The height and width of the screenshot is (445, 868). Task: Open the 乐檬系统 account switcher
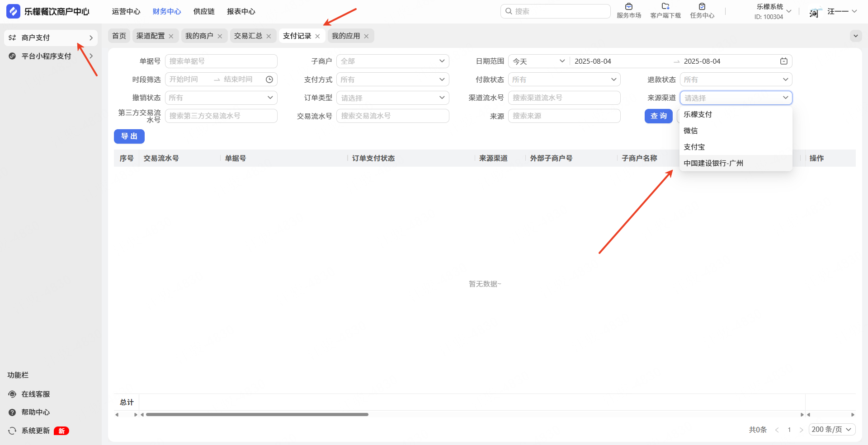click(x=773, y=11)
